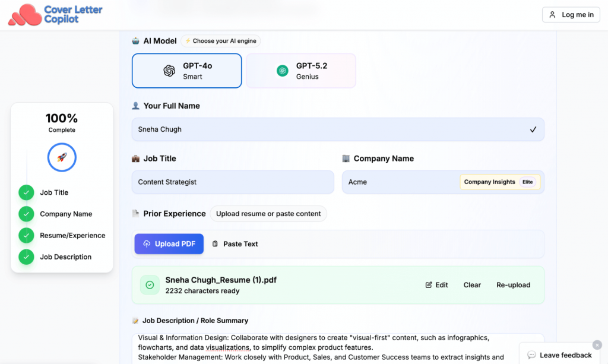
Task: Click the Cover Letter Copilot cloud logo
Action: [25, 15]
